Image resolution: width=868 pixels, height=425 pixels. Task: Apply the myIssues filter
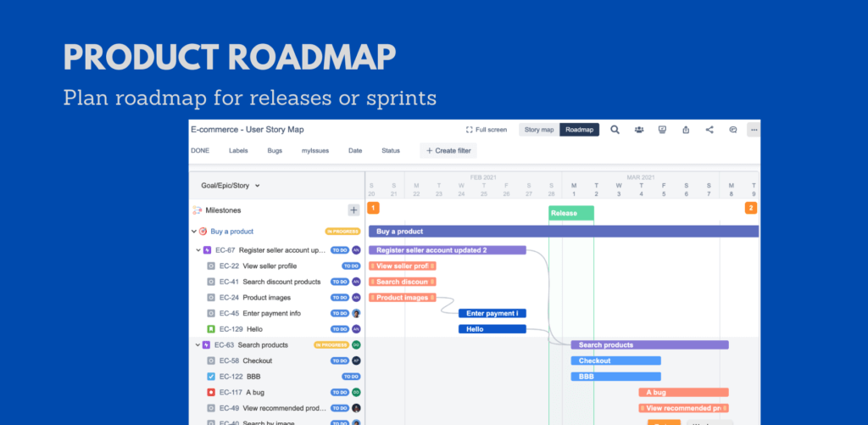coord(315,151)
